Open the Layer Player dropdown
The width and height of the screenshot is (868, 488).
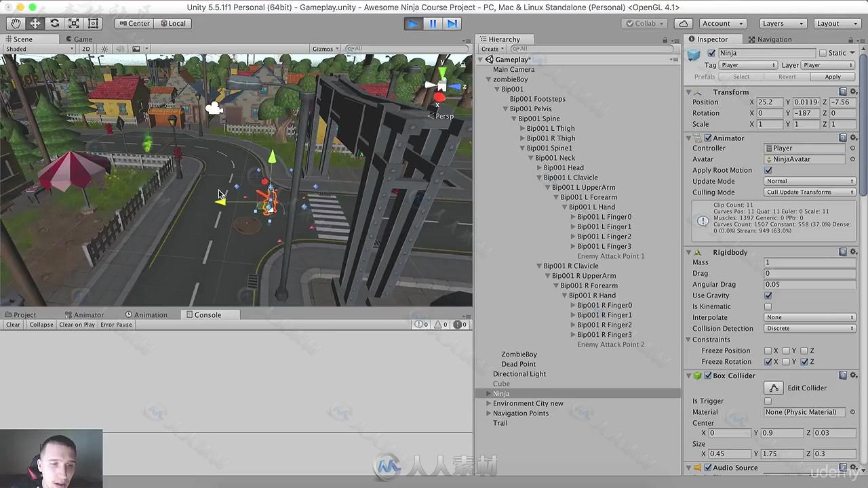click(x=829, y=65)
